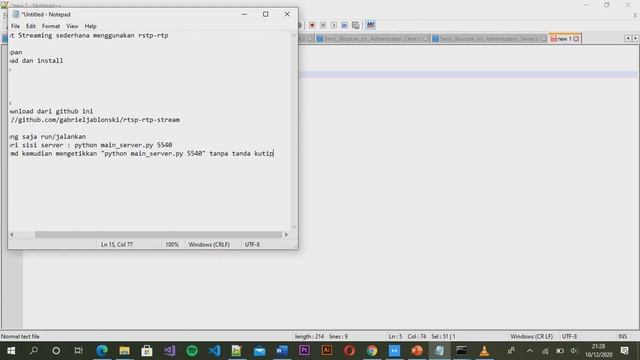
Task: Click the 'Streaming sederhana menggunakan rstp-rtp' line
Action: [x=89, y=36]
